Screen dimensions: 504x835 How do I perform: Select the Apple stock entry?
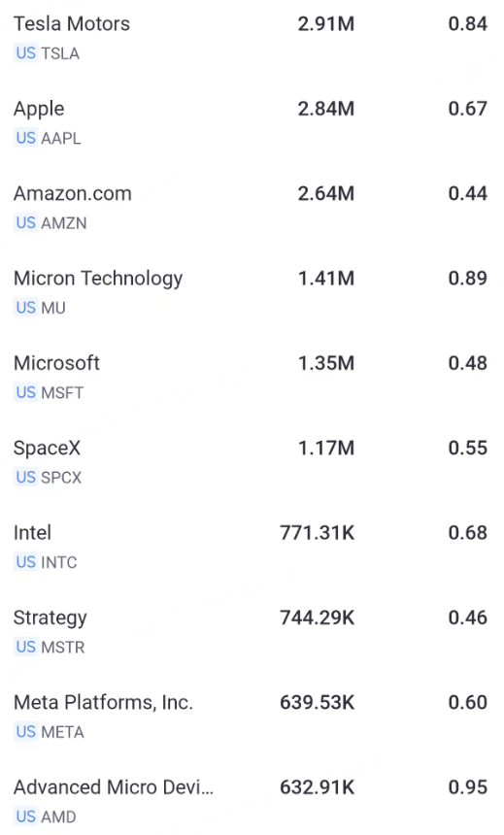tap(252, 123)
